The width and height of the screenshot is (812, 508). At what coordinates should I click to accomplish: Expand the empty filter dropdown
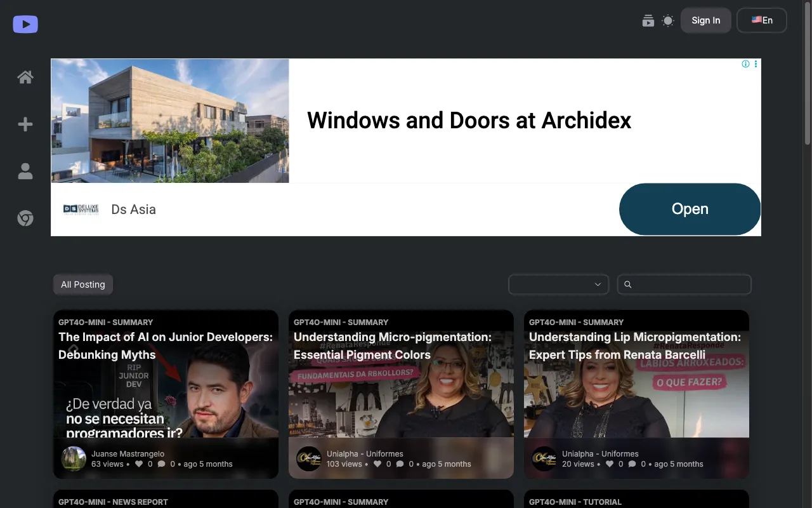[x=558, y=284]
